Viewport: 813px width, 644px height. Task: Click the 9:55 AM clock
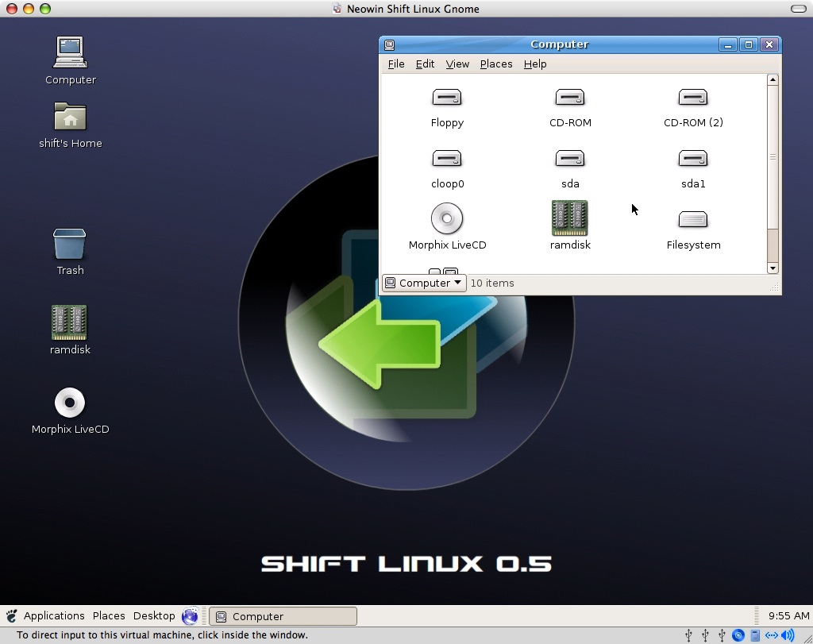[x=788, y=616]
